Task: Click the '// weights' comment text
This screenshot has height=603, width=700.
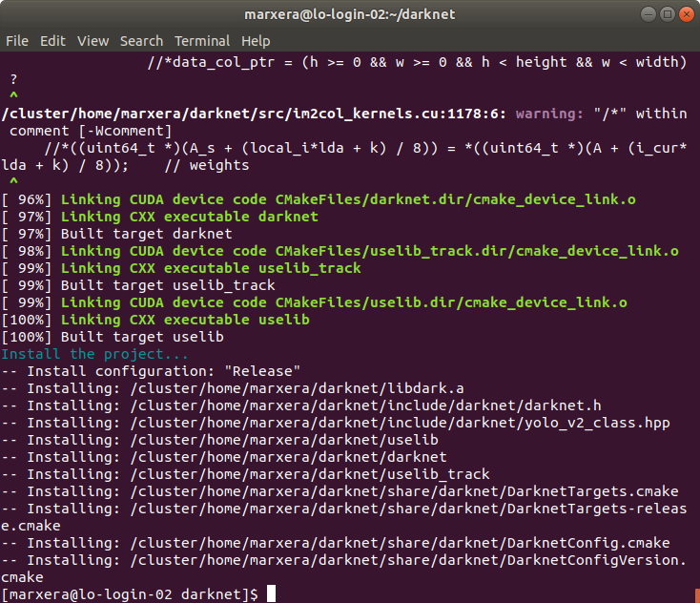Action: click(207, 165)
